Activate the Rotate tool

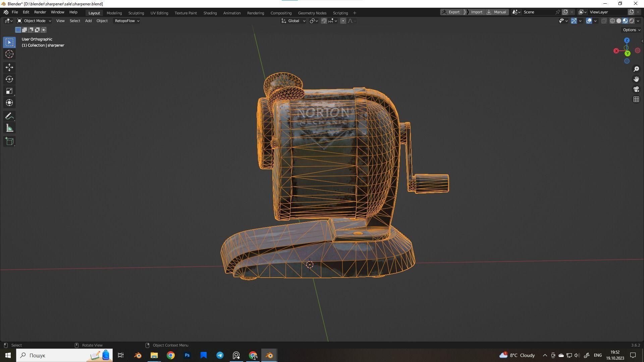pos(9,79)
